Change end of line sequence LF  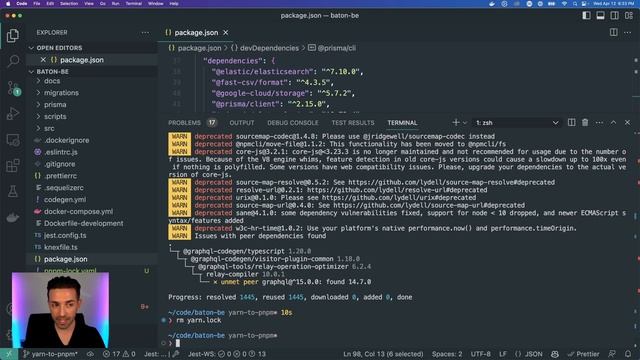(x=503, y=354)
